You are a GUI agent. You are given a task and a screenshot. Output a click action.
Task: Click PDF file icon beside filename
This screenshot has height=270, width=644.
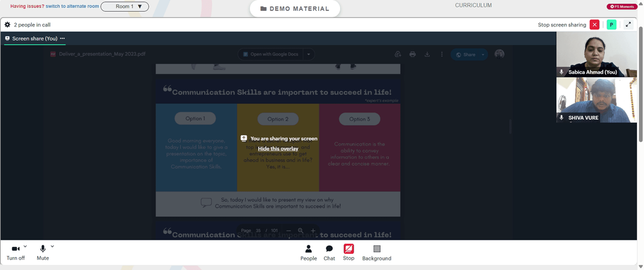click(x=53, y=54)
